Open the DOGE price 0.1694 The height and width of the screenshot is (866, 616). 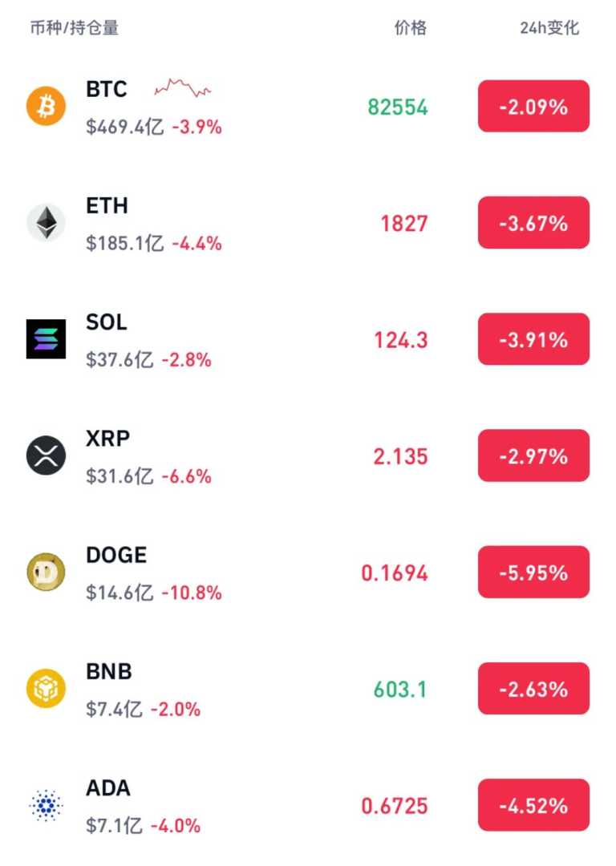pyautogui.click(x=395, y=573)
